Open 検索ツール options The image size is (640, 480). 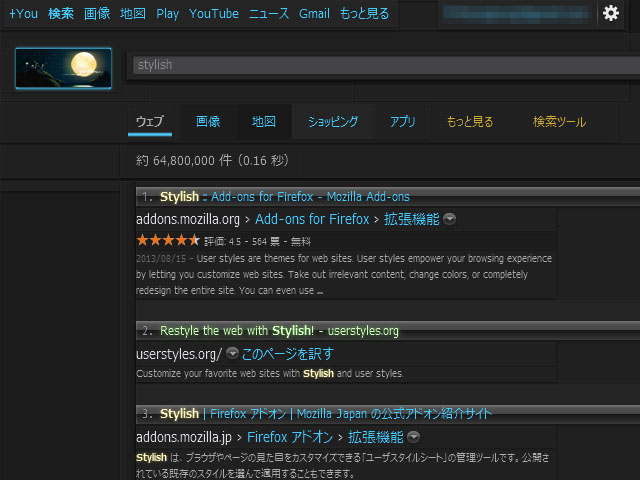click(x=559, y=121)
